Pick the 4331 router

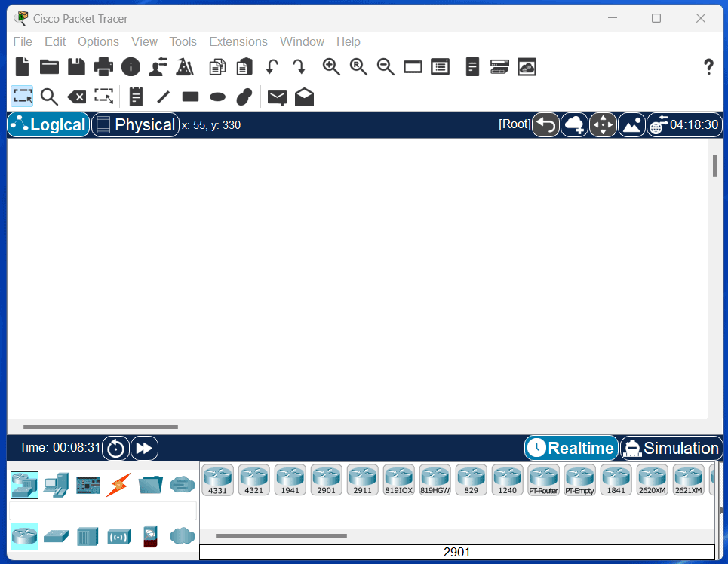pos(218,480)
